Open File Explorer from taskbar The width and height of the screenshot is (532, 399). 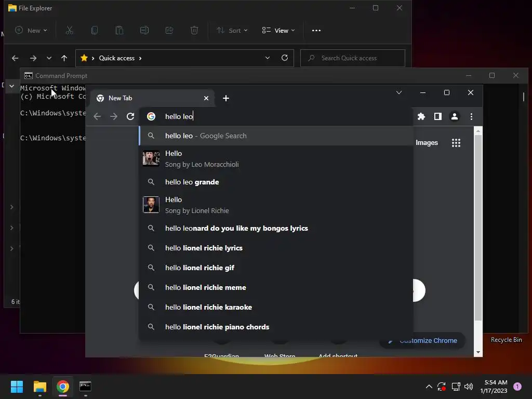pyautogui.click(x=39, y=387)
